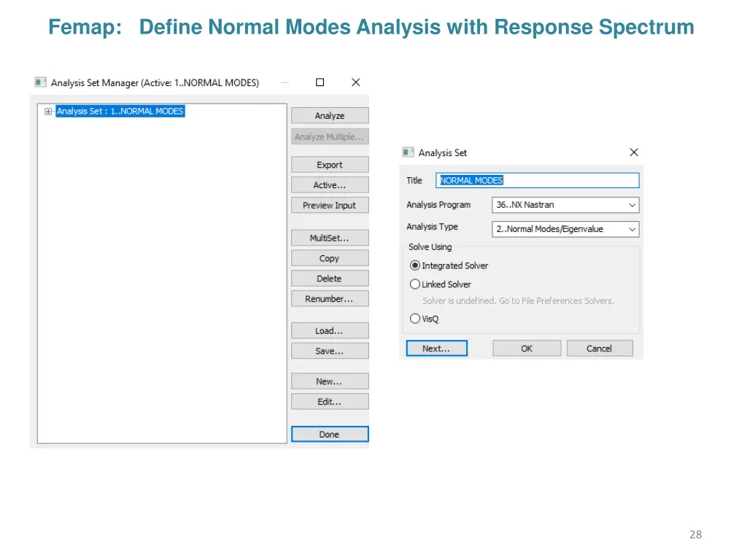Click Done in Analysis Set Manager

(x=330, y=435)
